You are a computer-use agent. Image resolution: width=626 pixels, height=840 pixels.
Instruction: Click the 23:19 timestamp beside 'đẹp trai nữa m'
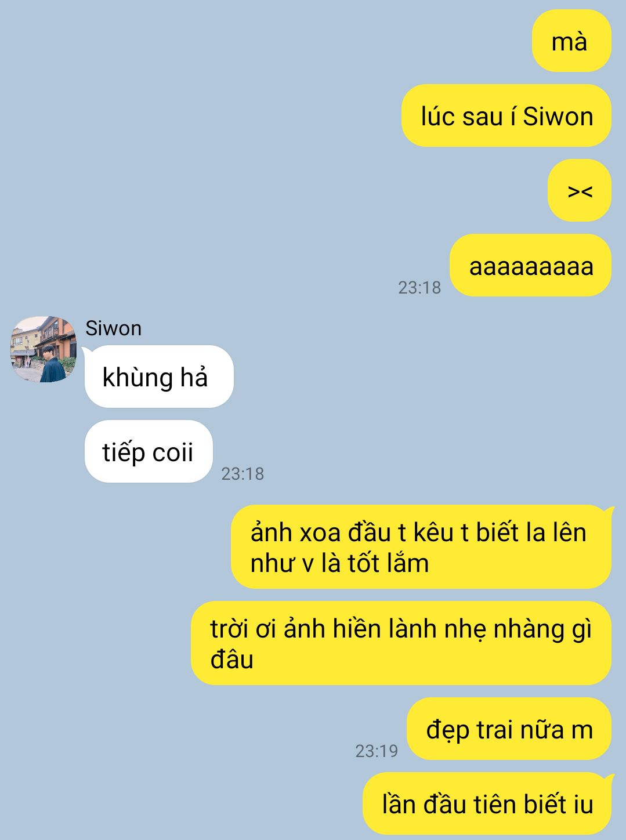(x=377, y=751)
